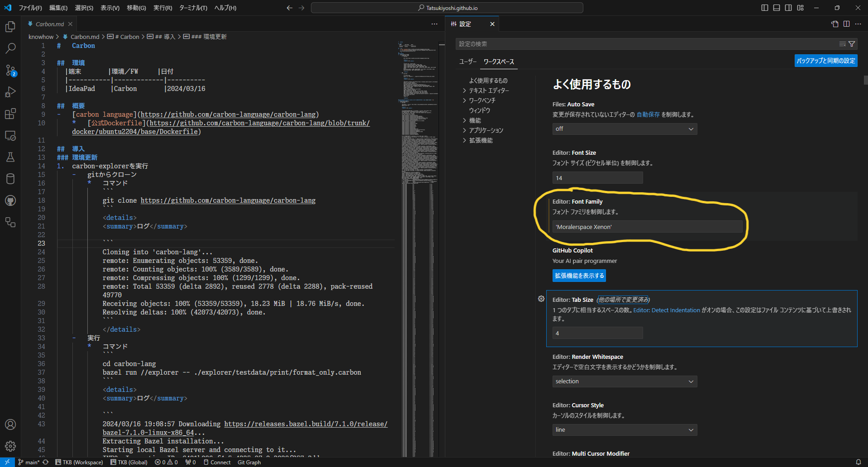Switch to the ワークスペース settings tab
Screen dimensions: 868x467
click(499, 62)
